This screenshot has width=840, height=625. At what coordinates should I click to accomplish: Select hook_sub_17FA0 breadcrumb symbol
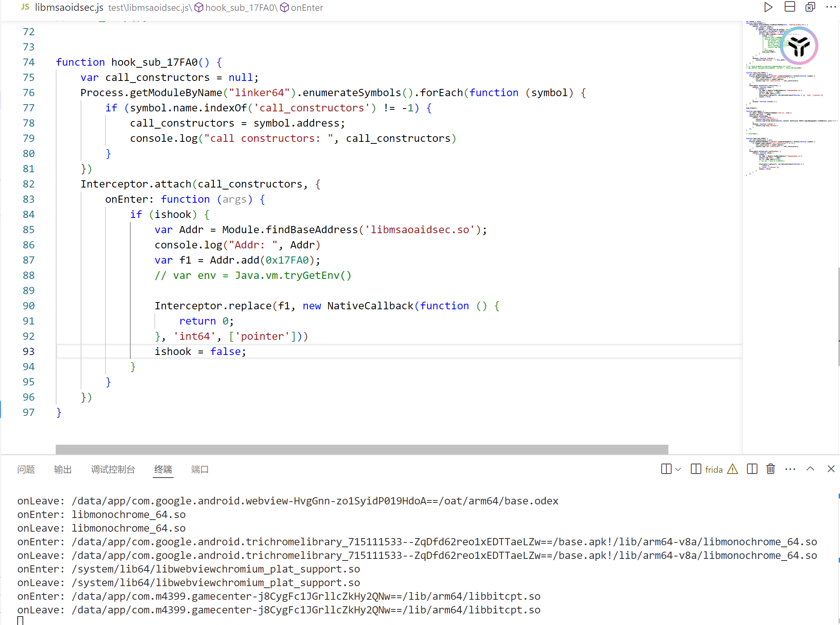(240, 8)
